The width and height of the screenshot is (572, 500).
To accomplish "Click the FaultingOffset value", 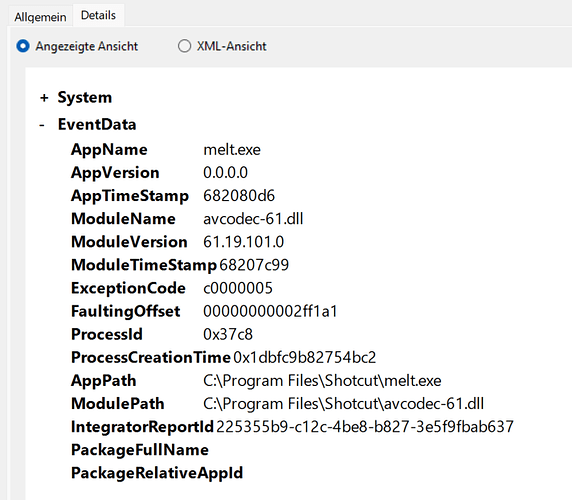I will (270, 311).
